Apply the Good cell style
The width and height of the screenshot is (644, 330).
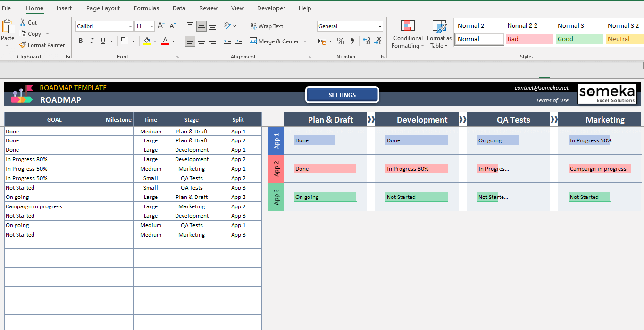[x=579, y=39]
